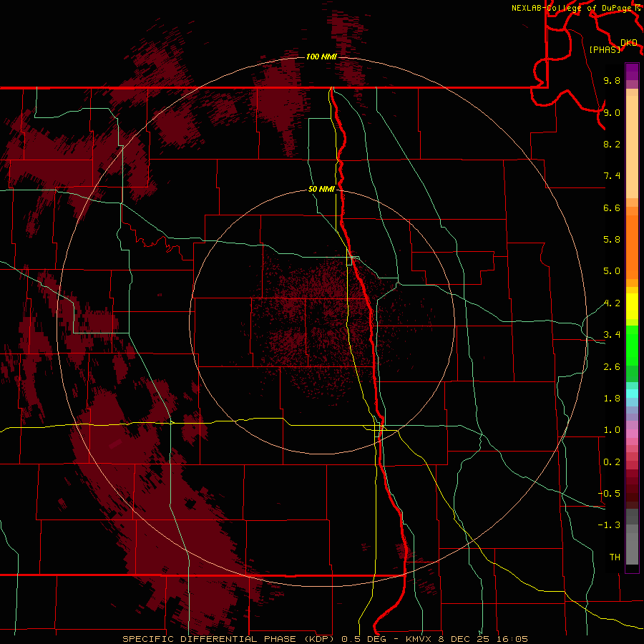Image resolution: width=644 pixels, height=644 pixels.
Task: Click the -1.3 legend value
Action: point(609,525)
